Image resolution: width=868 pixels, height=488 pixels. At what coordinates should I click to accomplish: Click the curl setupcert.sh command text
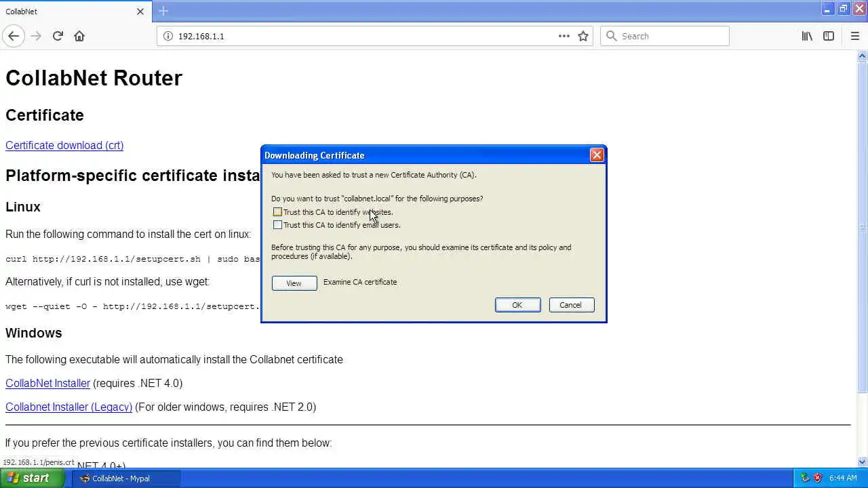[133, 259]
